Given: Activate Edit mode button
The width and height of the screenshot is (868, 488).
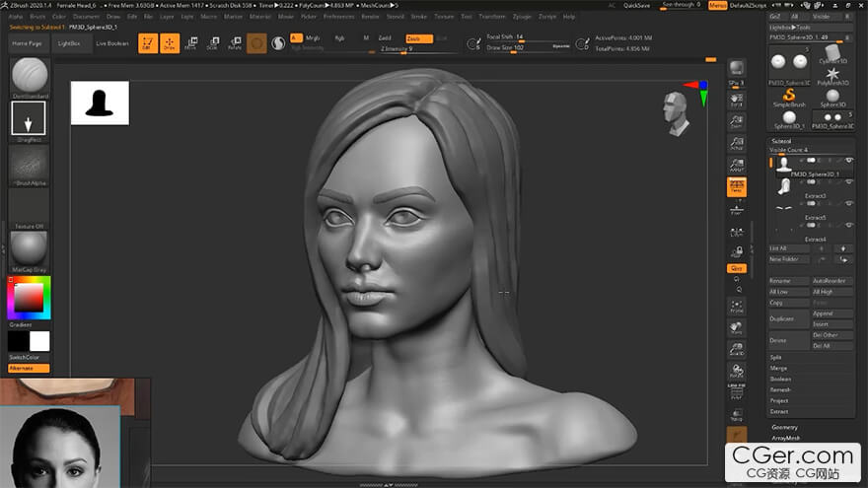Looking at the screenshot, I should [148, 43].
